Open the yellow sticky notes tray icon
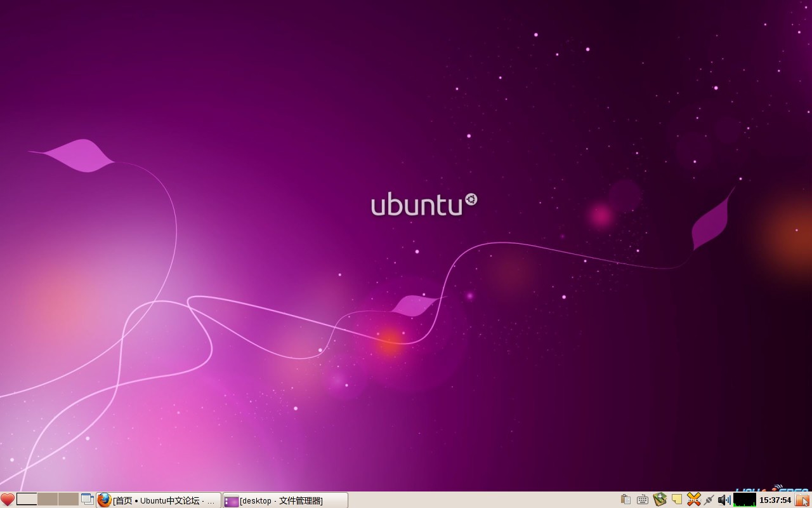 click(x=677, y=500)
